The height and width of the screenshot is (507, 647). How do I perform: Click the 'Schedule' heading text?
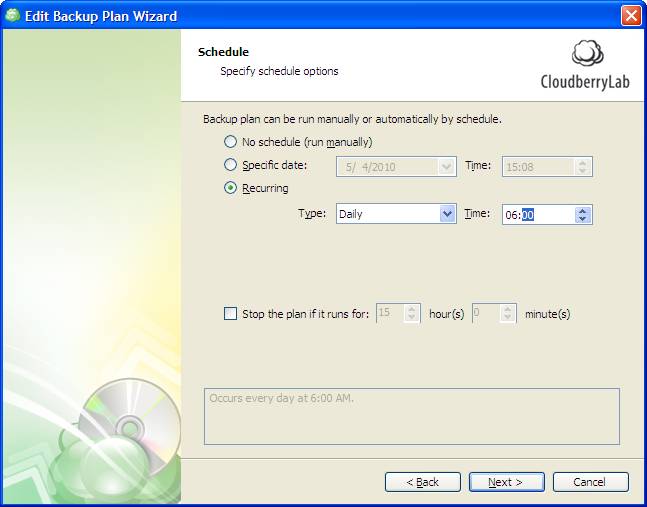coord(223,52)
